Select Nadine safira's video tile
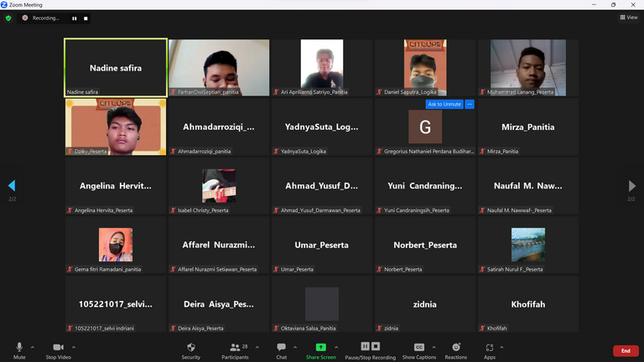The image size is (644, 362). pos(116,68)
